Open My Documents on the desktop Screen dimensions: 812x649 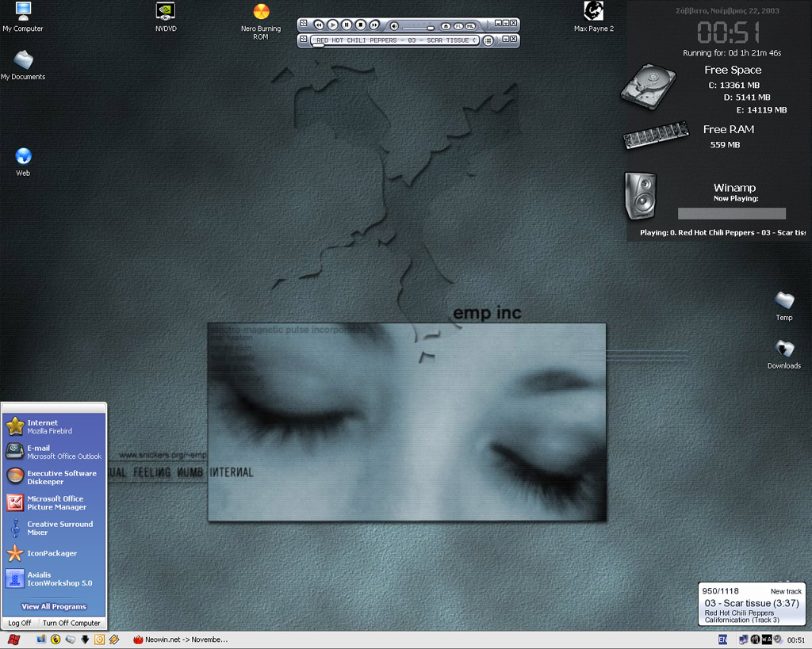(x=23, y=60)
